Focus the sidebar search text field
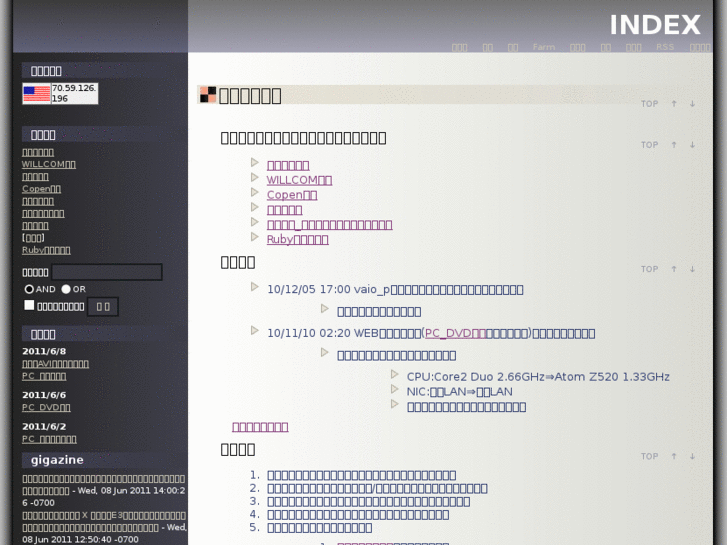Screen dimensions: 727x545 click(107, 272)
